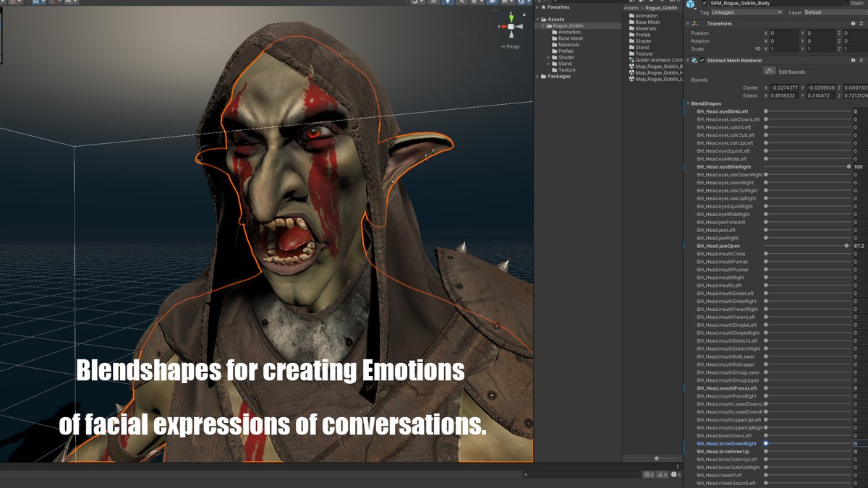Click the console search field
Image resolution: width=868 pixels, height=488 pixels.
(x=582, y=475)
